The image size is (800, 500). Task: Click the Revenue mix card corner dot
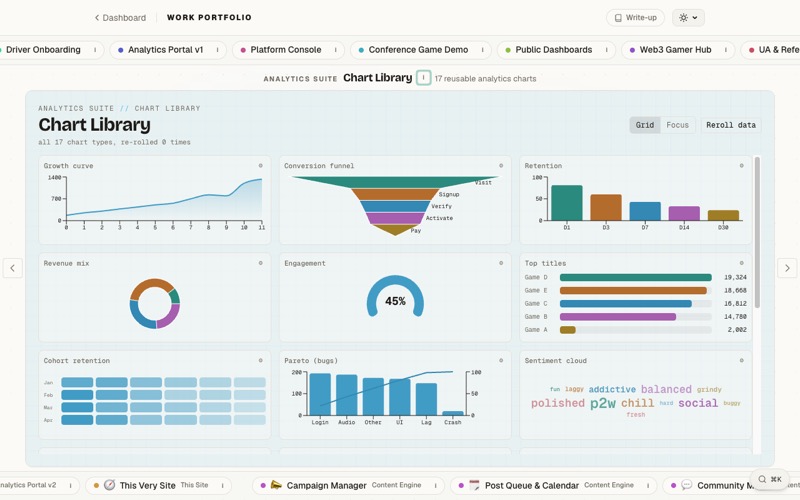tap(260, 263)
